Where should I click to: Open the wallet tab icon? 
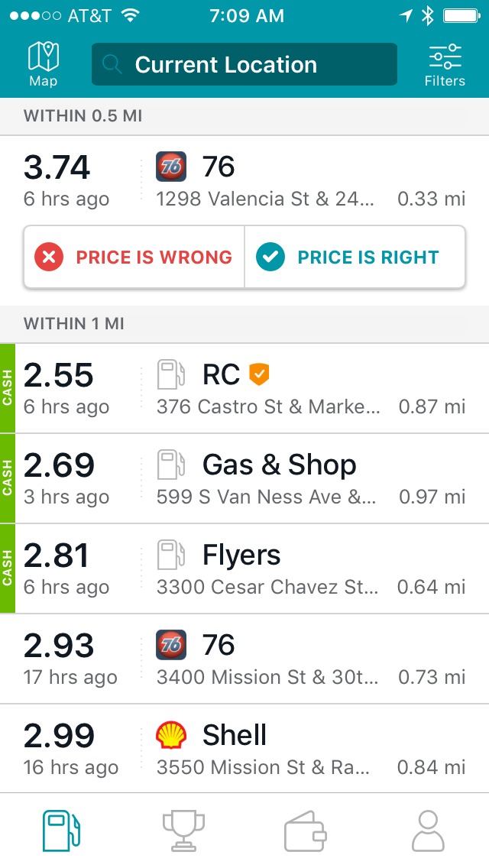click(306, 831)
